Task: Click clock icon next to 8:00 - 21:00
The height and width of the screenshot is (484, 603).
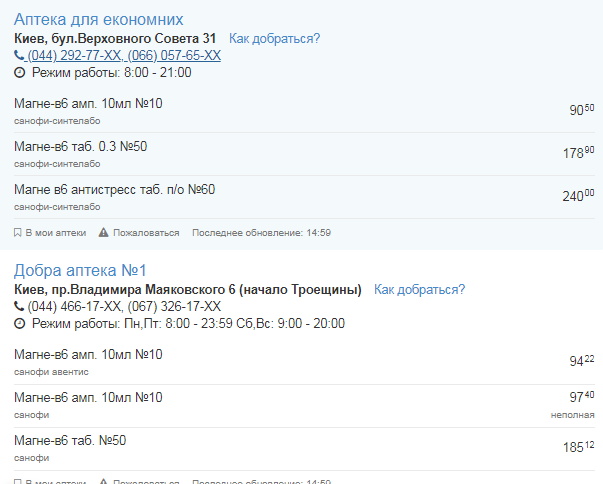Action: [19, 73]
